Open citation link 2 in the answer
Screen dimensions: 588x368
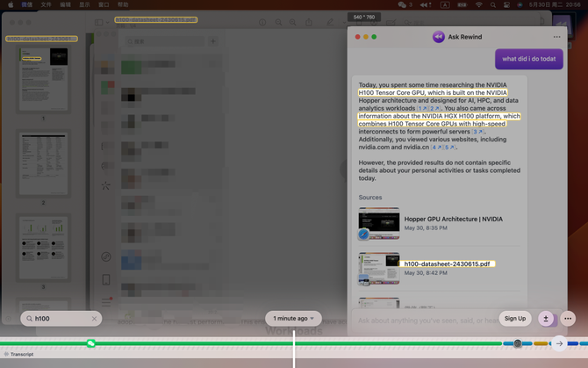tap(434, 108)
